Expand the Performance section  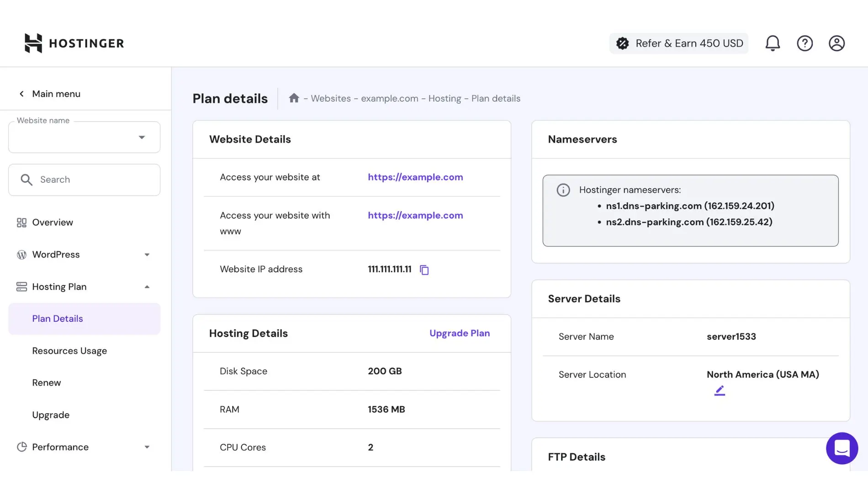(x=147, y=447)
